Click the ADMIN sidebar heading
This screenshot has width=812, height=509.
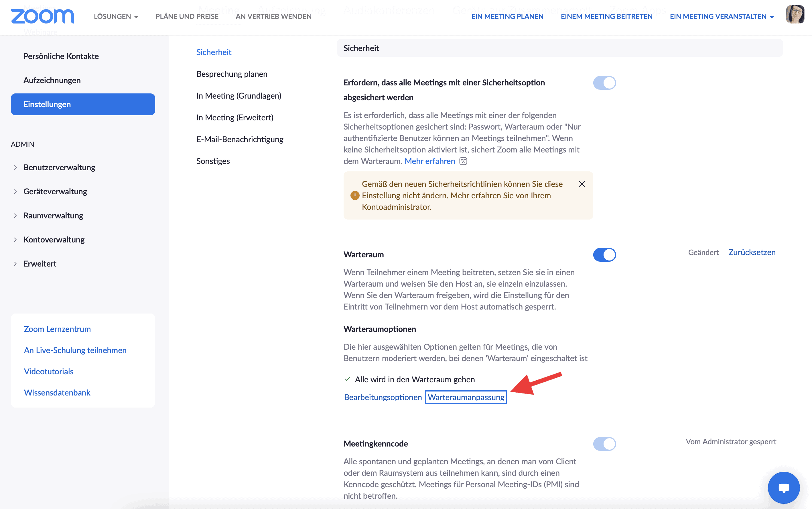pos(23,144)
